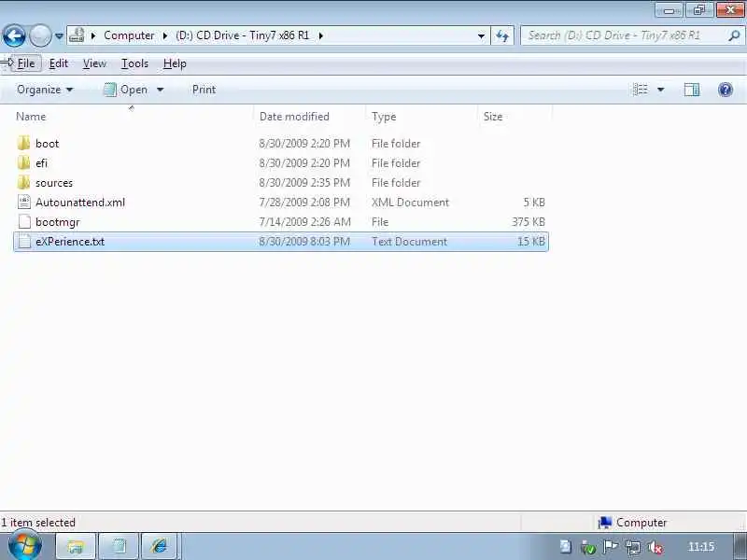The image size is (747, 560).
Task: Select the sources folder icon
Action: tap(23, 182)
